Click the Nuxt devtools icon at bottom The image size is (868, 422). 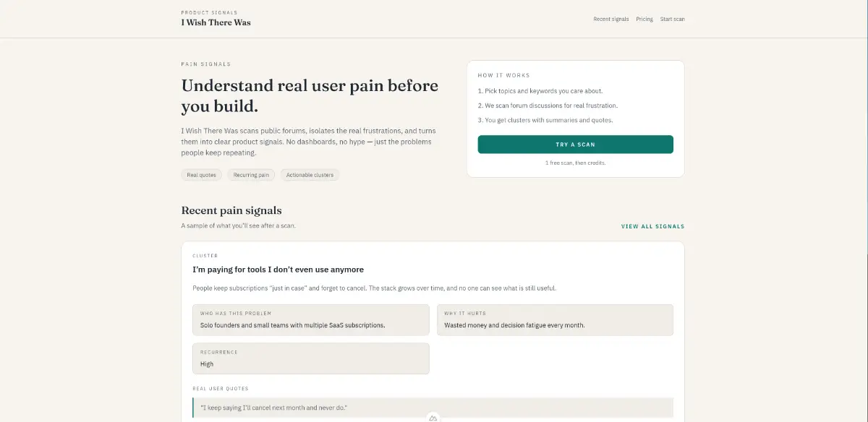[433, 418]
